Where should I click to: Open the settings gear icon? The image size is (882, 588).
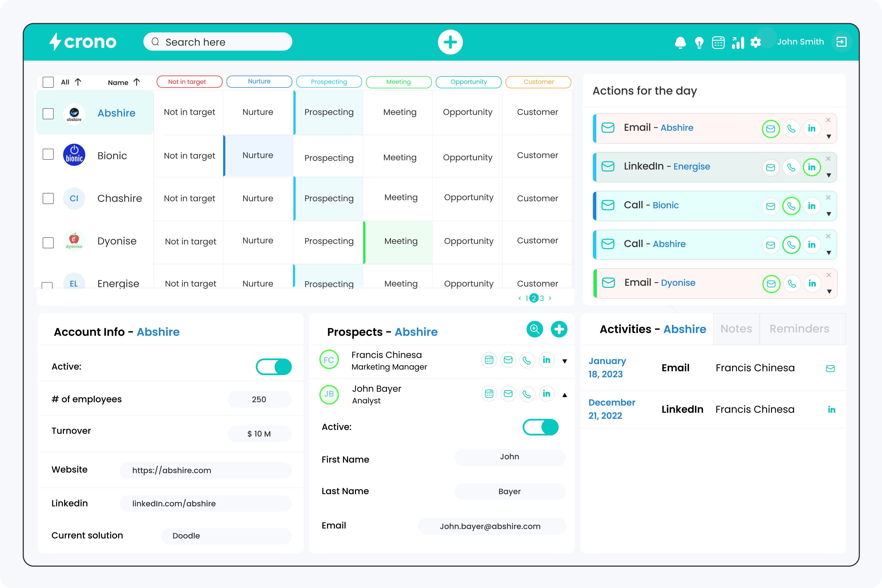[x=756, y=42]
